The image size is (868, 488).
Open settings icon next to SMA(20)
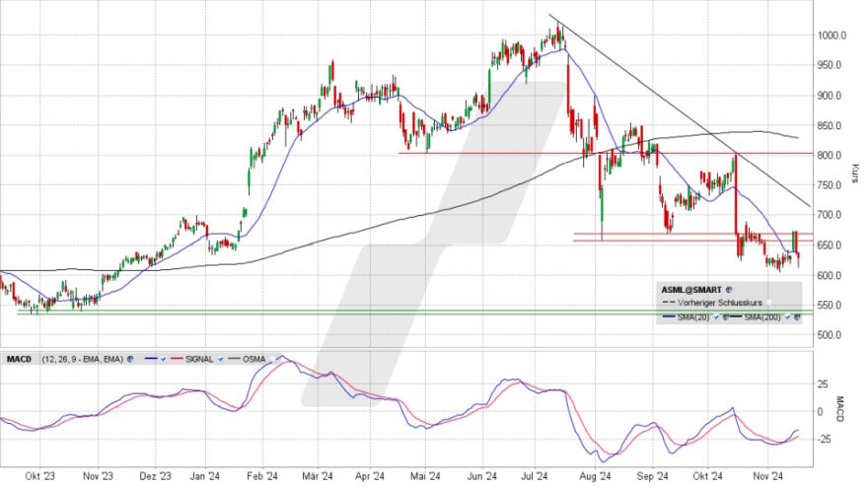click(x=726, y=317)
